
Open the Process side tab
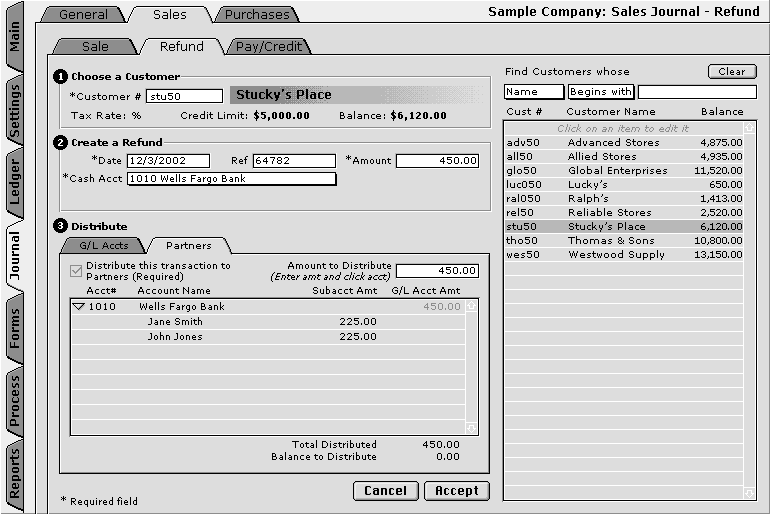pyautogui.click(x=14, y=401)
